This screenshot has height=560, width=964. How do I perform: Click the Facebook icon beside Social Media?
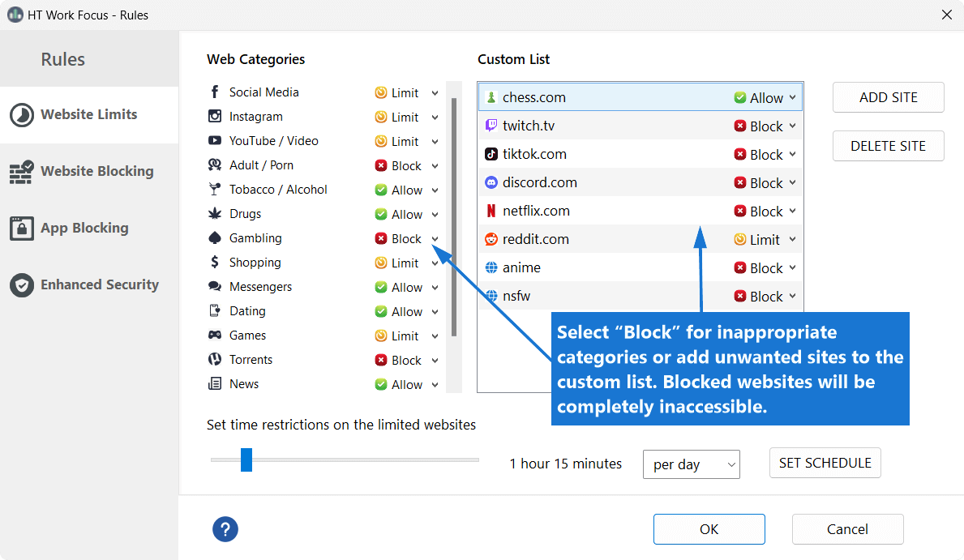(x=215, y=92)
